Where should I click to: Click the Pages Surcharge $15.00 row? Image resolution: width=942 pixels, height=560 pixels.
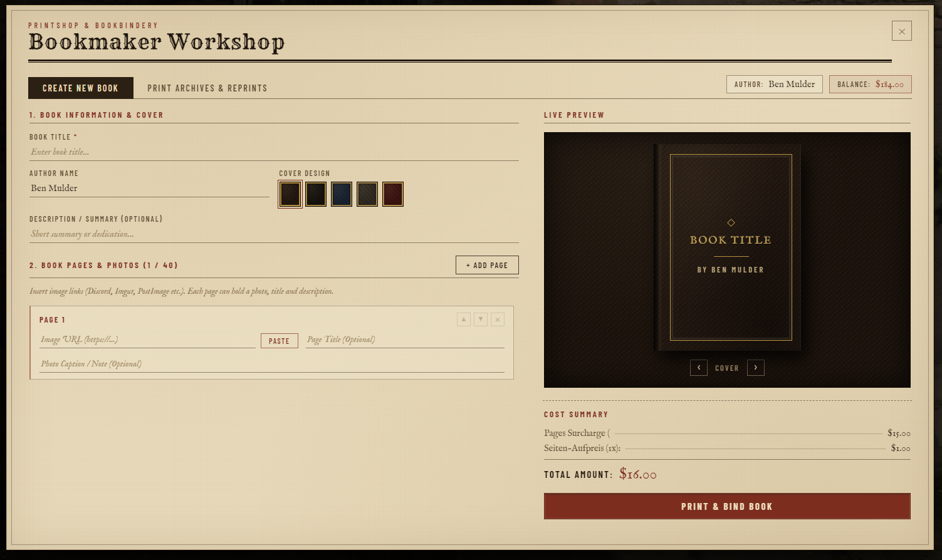pos(727,433)
